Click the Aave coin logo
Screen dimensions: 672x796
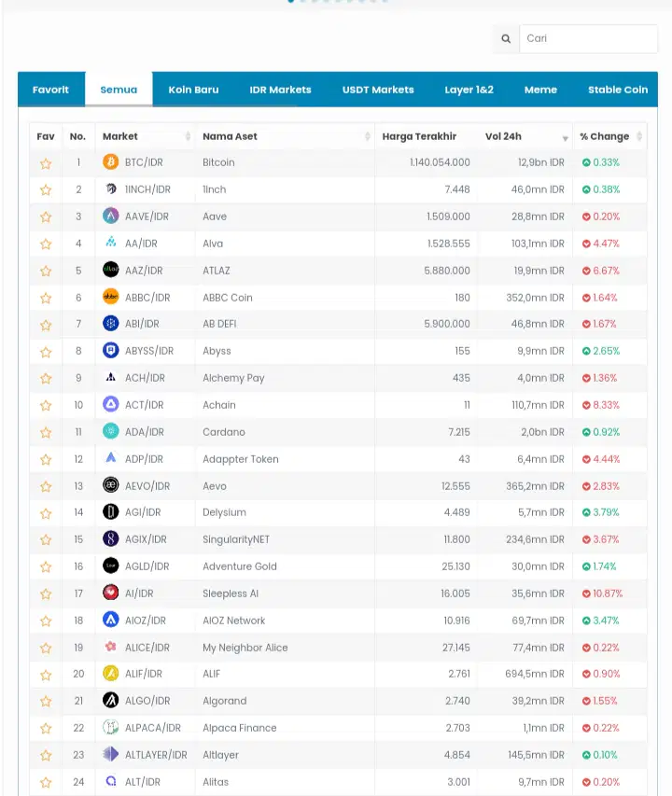pos(111,216)
